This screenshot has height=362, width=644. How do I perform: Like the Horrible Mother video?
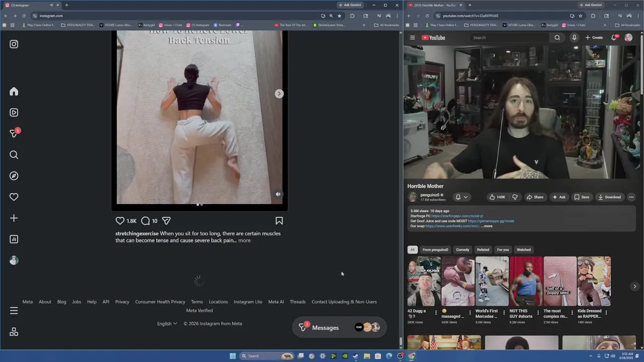(497, 197)
